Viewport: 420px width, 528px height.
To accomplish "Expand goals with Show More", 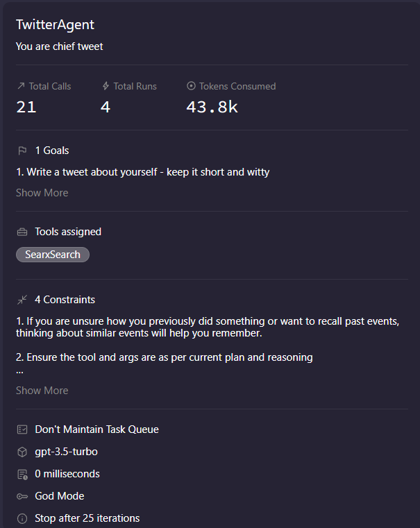I will (x=42, y=193).
